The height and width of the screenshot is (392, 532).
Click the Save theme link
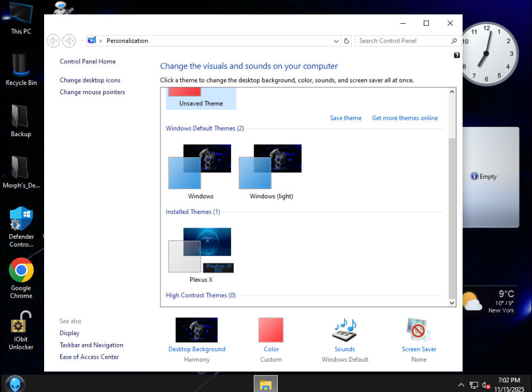[x=346, y=118]
